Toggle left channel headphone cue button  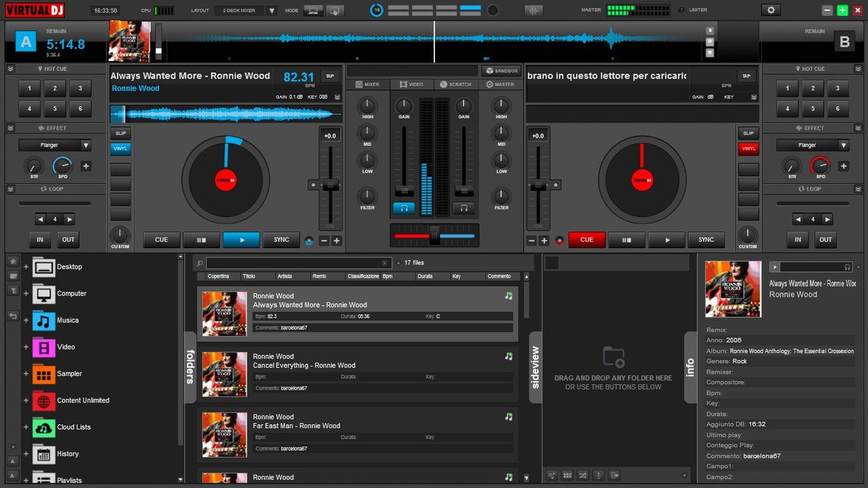[x=404, y=208]
